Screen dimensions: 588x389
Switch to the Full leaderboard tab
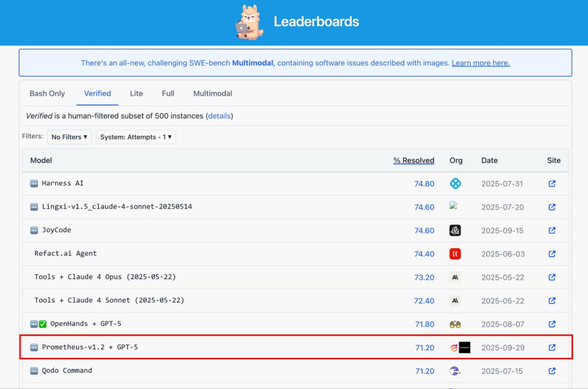168,94
